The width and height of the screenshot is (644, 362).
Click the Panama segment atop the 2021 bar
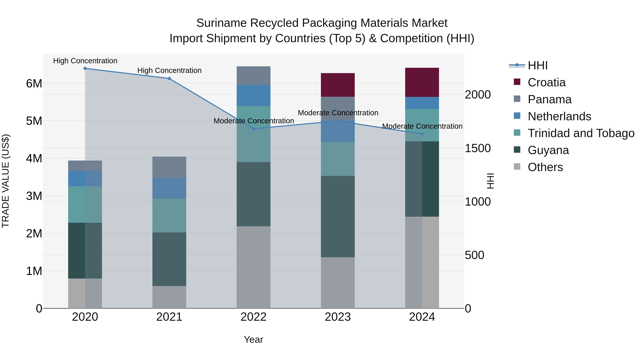pos(169,167)
